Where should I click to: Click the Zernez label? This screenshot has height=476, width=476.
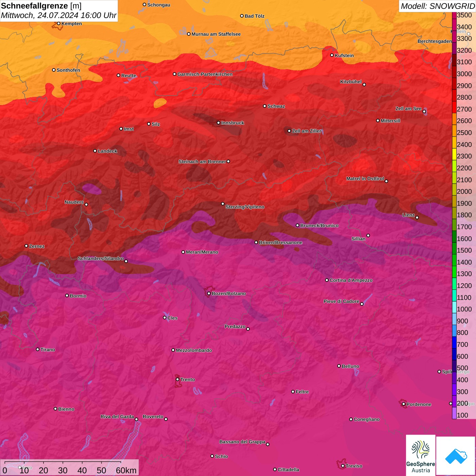point(37,246)
